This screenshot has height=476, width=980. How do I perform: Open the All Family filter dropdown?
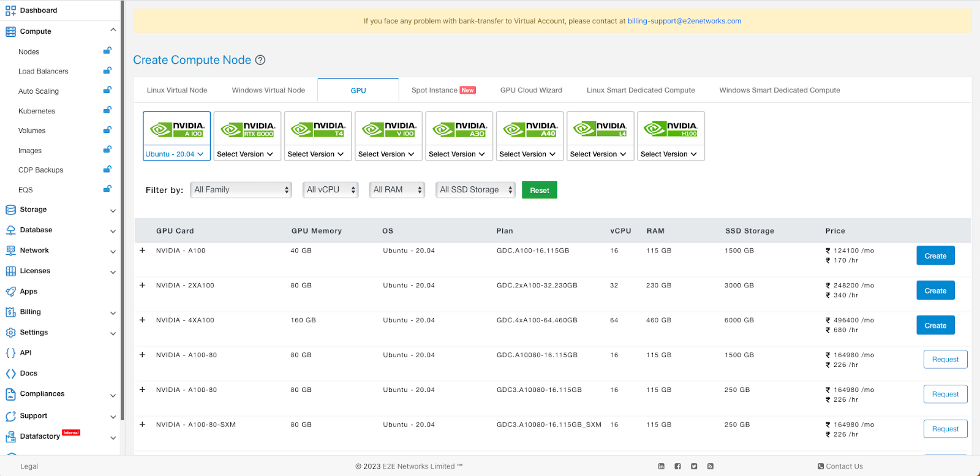click(x=241, y=190)
